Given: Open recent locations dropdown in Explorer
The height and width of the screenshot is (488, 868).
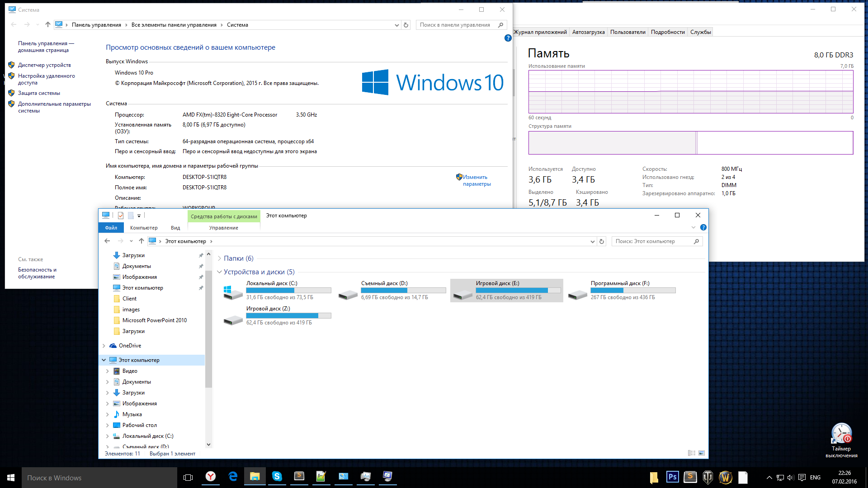Looking at the screenshot, I should (131, 241).
